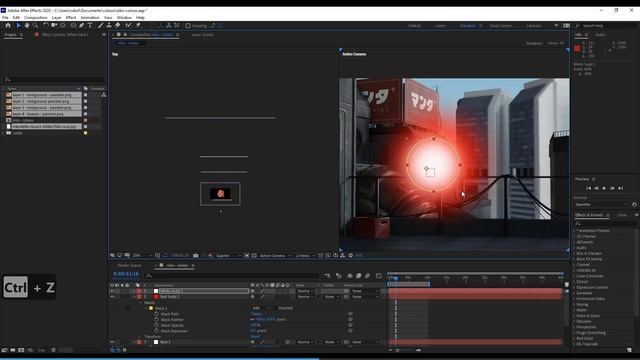This screenshot has width=640, height=360.
Task: Open magnification ratio dropdown in viewer
Action: click(x=142, y=256)
